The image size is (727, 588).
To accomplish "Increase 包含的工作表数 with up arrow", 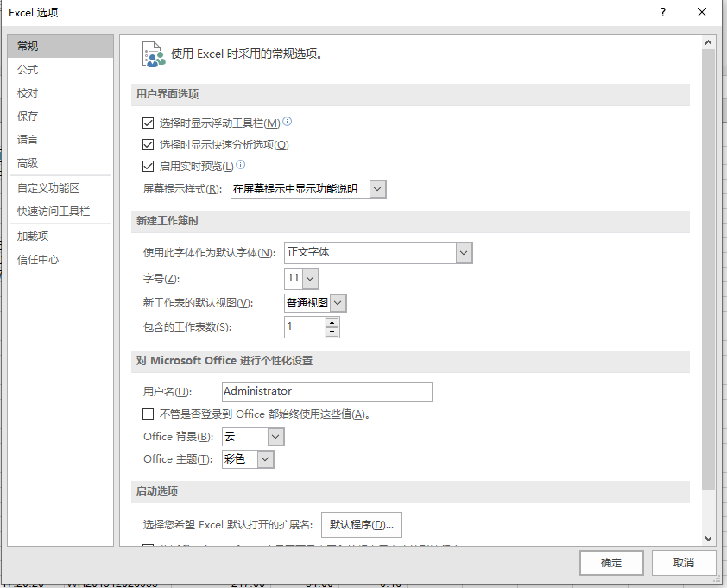I will click(332, 322).
